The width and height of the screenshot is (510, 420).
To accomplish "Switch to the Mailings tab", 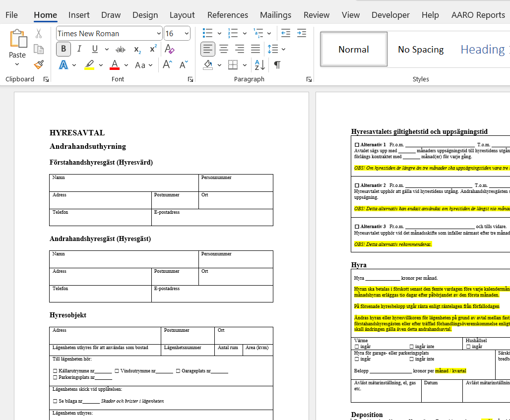I will [275, 15].
